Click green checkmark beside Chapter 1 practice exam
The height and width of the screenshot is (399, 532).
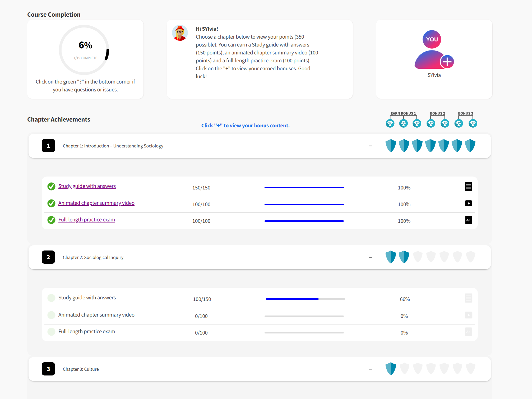[51, 220]
